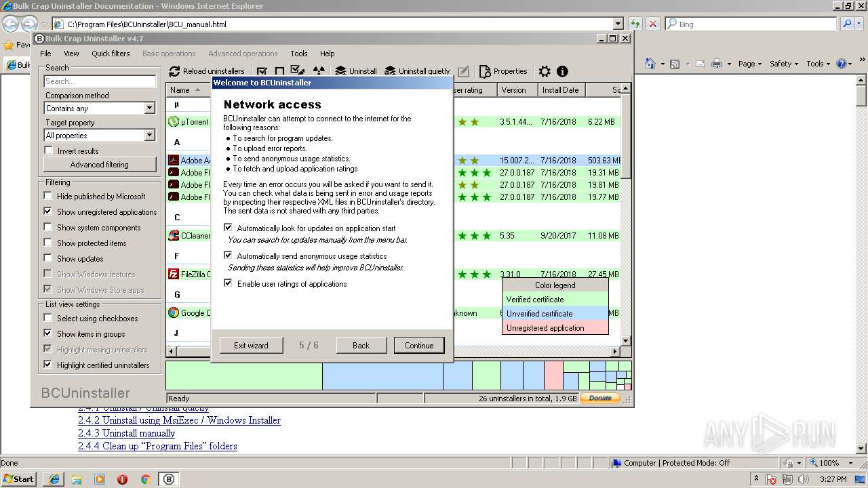Click the Reload uninstallers toolbar button

[x=206, y=71]
